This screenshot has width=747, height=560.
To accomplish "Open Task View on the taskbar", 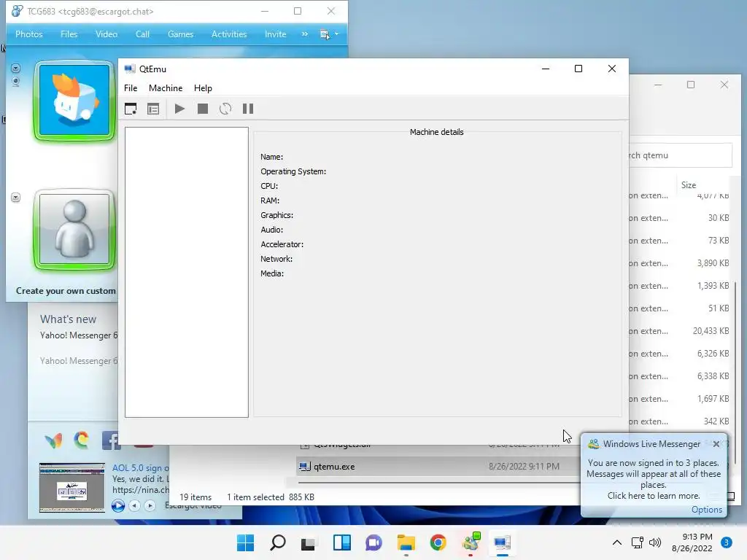I will coord(309,542).
